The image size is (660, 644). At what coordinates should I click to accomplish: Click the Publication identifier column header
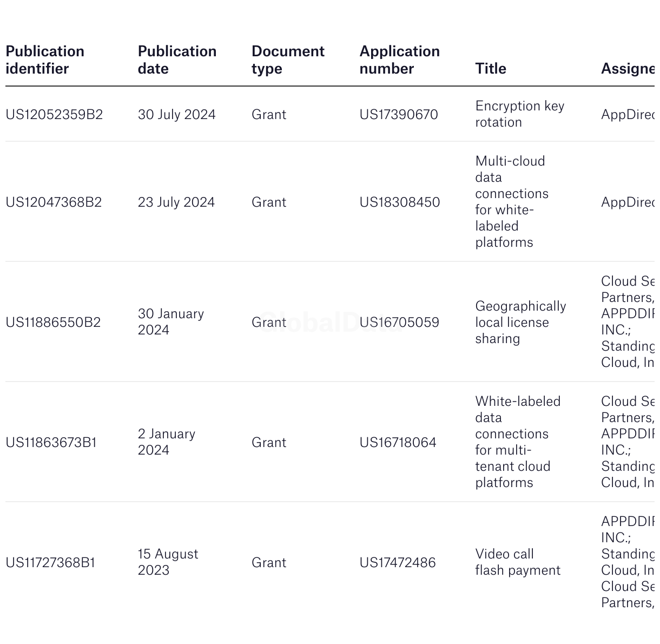click(45, 60)
